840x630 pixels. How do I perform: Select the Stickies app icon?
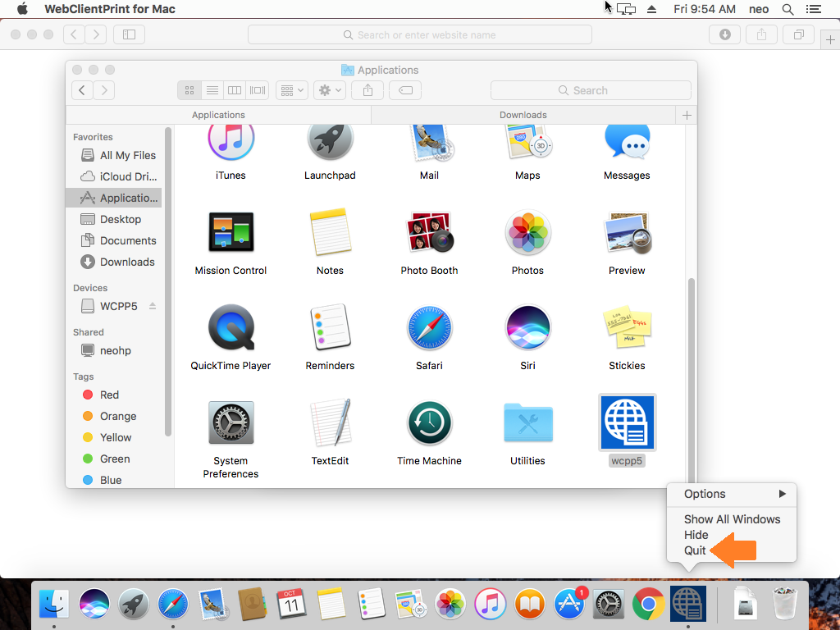point(627,326)
